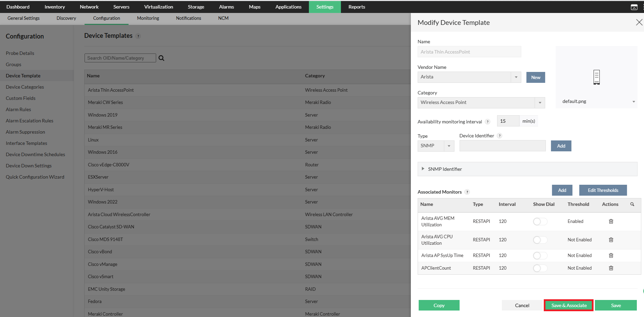Switch to the NCM tab
Viewport: 644px width, 317px height.
pyautogui.click(x=223, y=18)
